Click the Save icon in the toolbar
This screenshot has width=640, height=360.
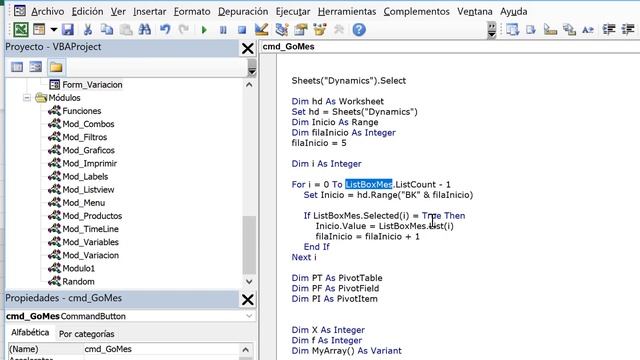click(x=68, y=30)
